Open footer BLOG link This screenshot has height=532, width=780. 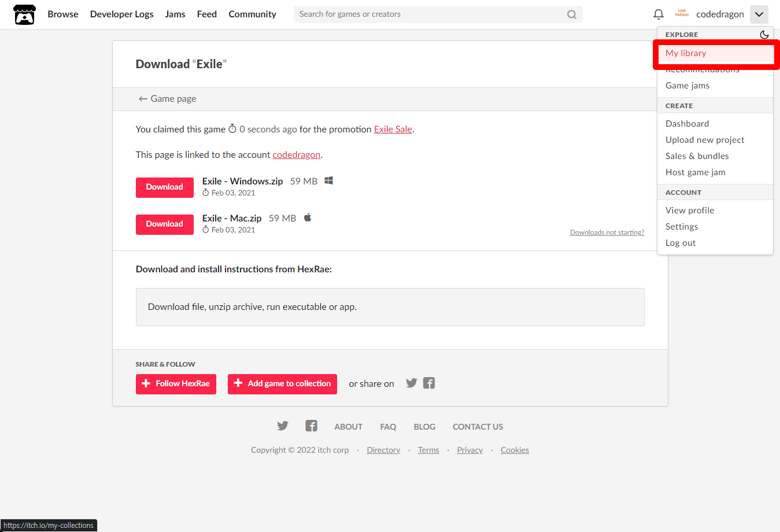click(424, 427)
